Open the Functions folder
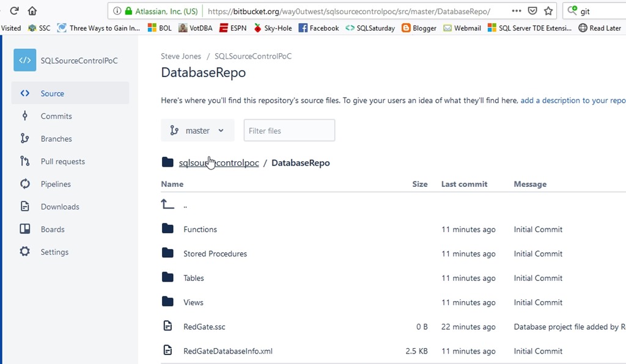The image size is (626, 364). tap(200, 230)
